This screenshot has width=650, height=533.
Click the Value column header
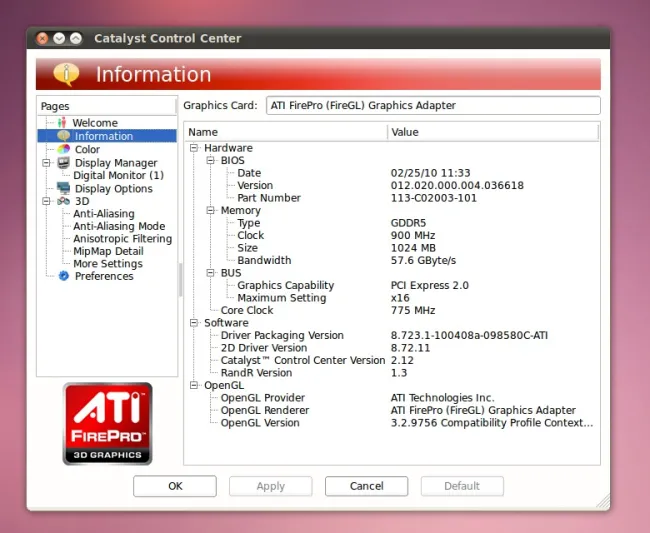[x=493, y=132]
